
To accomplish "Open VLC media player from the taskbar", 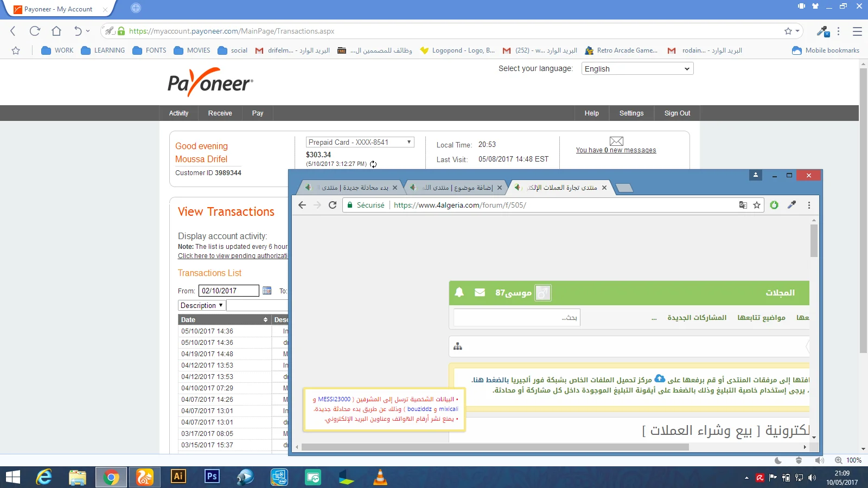I will click(x=380, y=477).
